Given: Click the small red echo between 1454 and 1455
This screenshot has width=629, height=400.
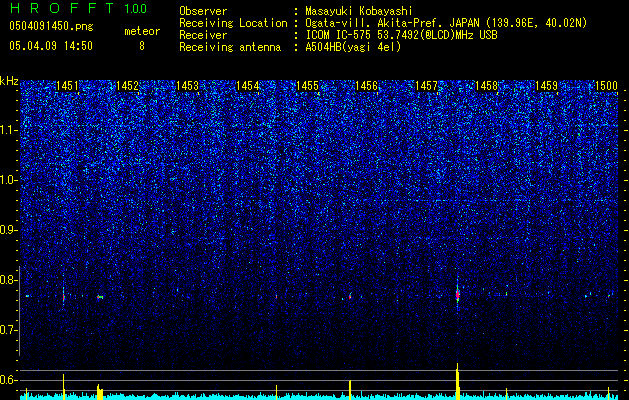Looking at the screenshot, I should click(276, 296).
